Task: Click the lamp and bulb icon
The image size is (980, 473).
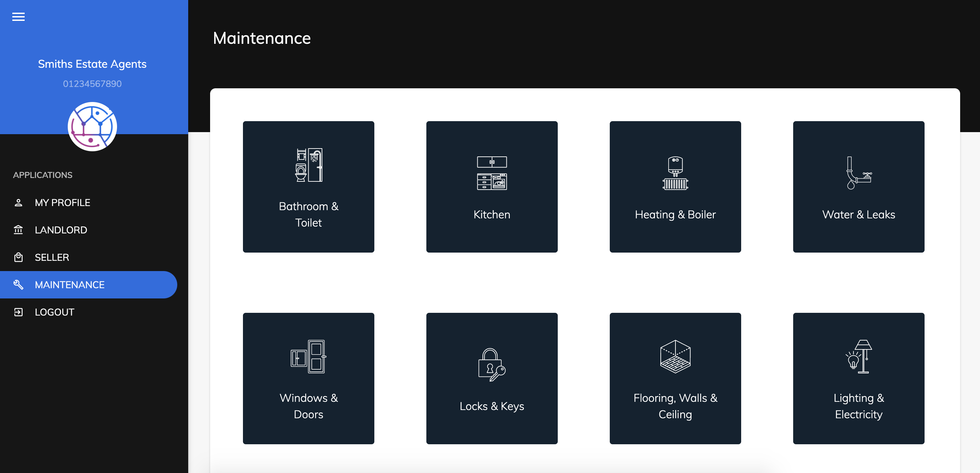Action: (x=858, y=357)
